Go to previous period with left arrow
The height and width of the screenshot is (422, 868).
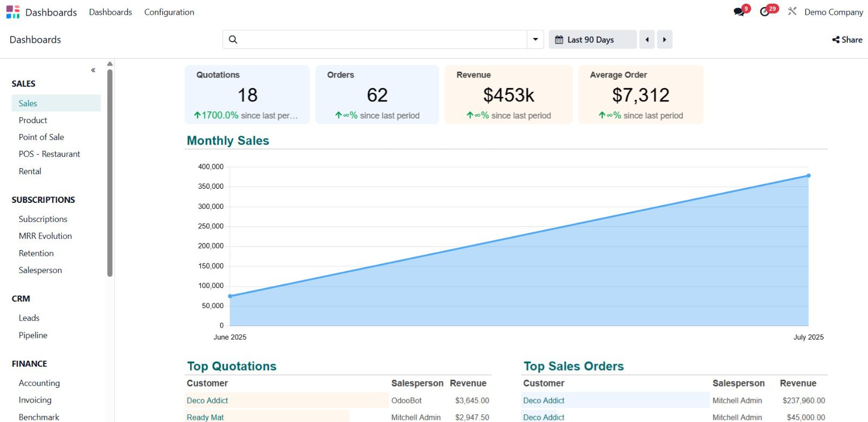point(647,40)
